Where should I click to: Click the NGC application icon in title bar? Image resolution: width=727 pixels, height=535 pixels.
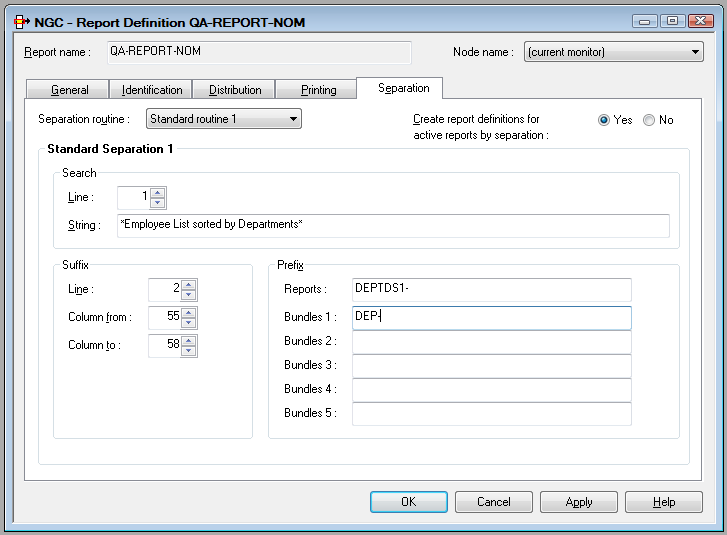(17, 21)
